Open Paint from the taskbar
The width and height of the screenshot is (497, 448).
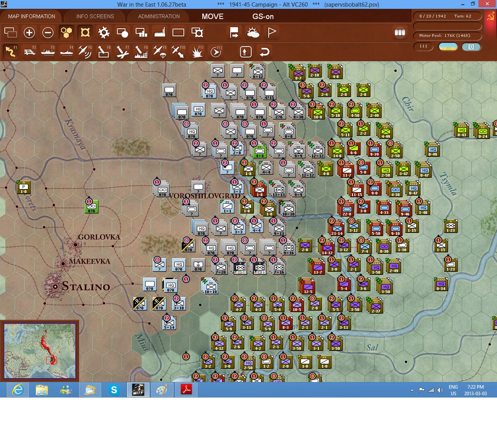162,390
